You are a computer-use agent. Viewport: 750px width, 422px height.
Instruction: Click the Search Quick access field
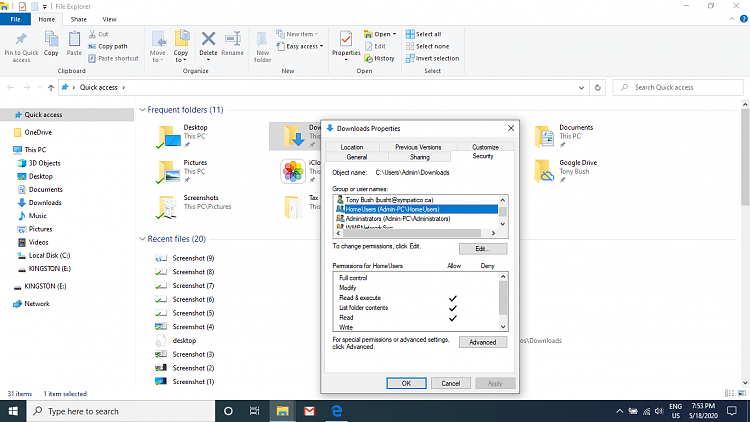670,87
